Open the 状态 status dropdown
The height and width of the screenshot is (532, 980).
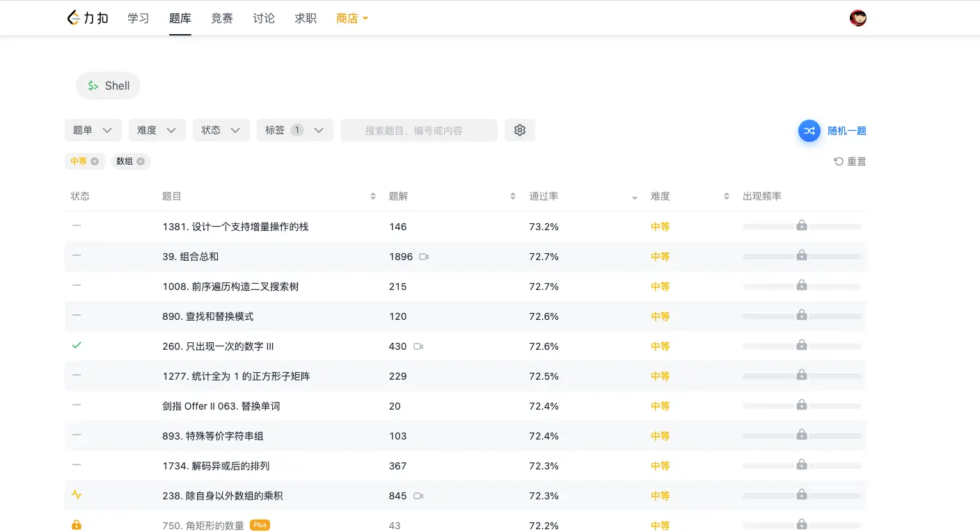click(221, 130)
